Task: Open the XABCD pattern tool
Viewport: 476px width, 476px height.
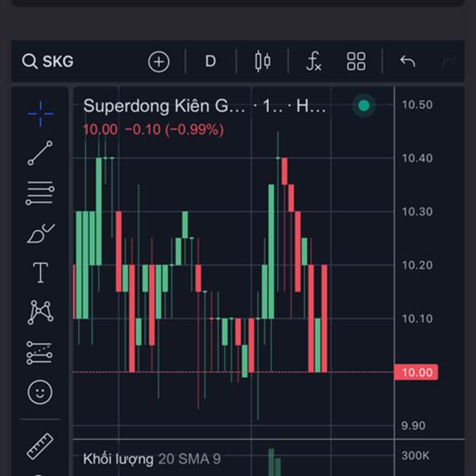Action: click(x=40, y=313)
